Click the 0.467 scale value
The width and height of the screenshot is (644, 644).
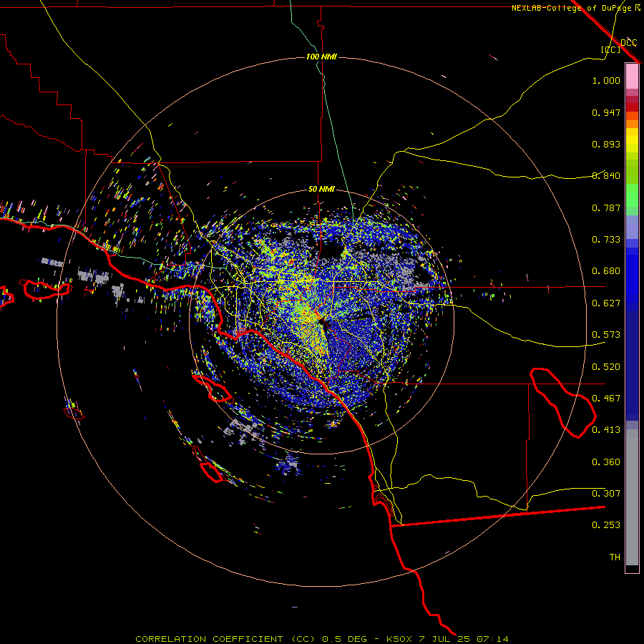pos(606,399)
